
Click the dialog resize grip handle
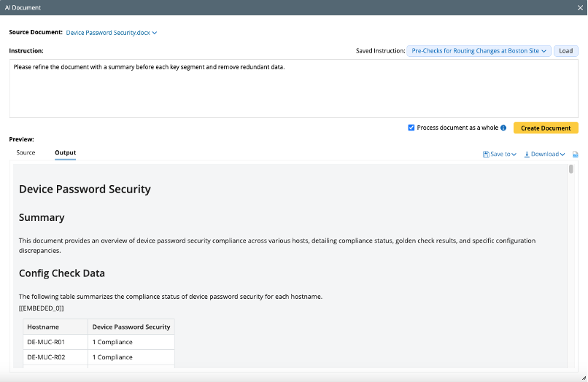click(584, 378)
